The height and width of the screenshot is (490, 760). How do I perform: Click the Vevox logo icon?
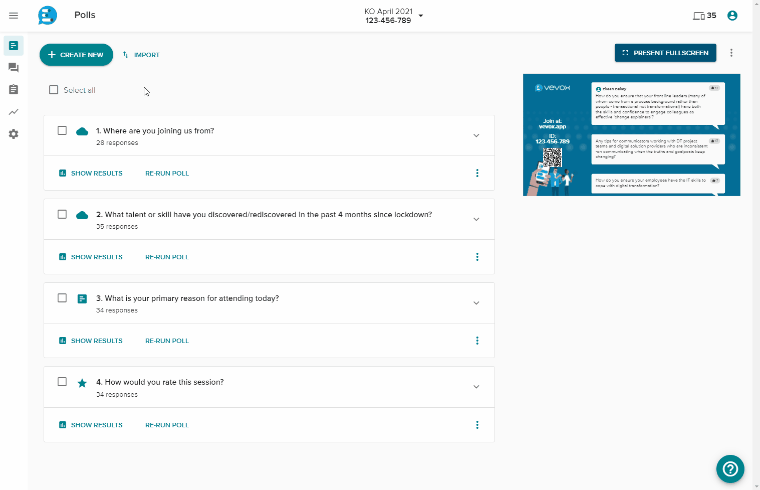coord(48,16)
